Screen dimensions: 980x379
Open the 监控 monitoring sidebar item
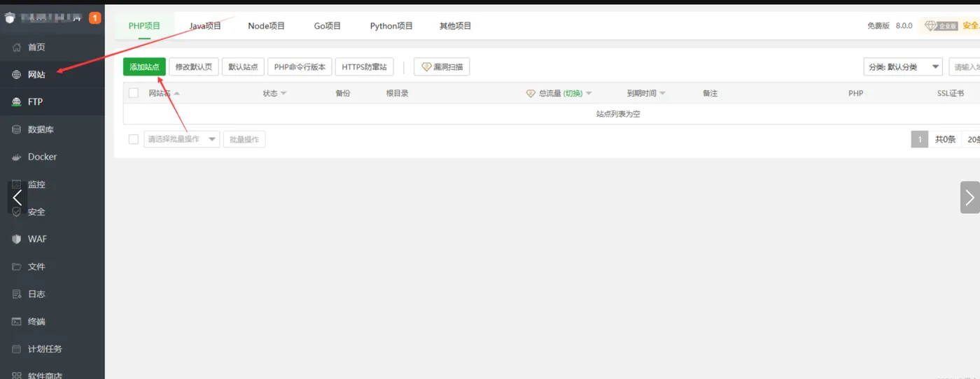point(36,185)
